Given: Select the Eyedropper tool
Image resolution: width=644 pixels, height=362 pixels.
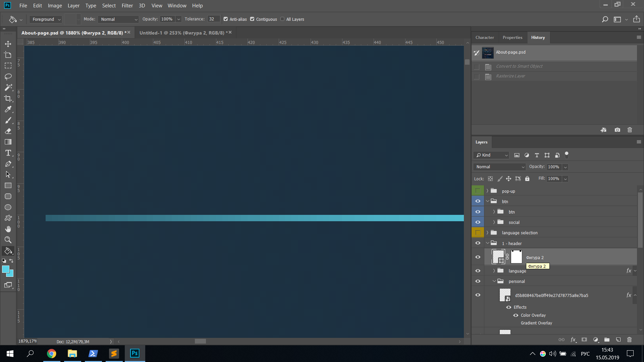Looking at the screenshot, I should tap(8, 109).
